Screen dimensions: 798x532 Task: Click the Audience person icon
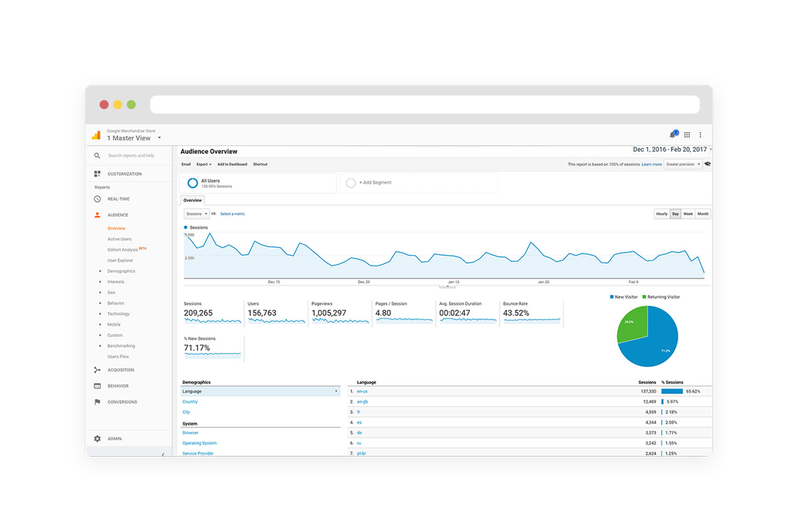pos(97,215)
